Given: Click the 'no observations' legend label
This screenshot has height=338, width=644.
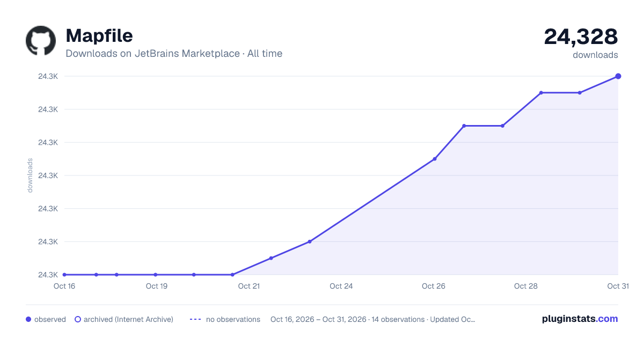Looking at the screenshot, I should point(233,319).
